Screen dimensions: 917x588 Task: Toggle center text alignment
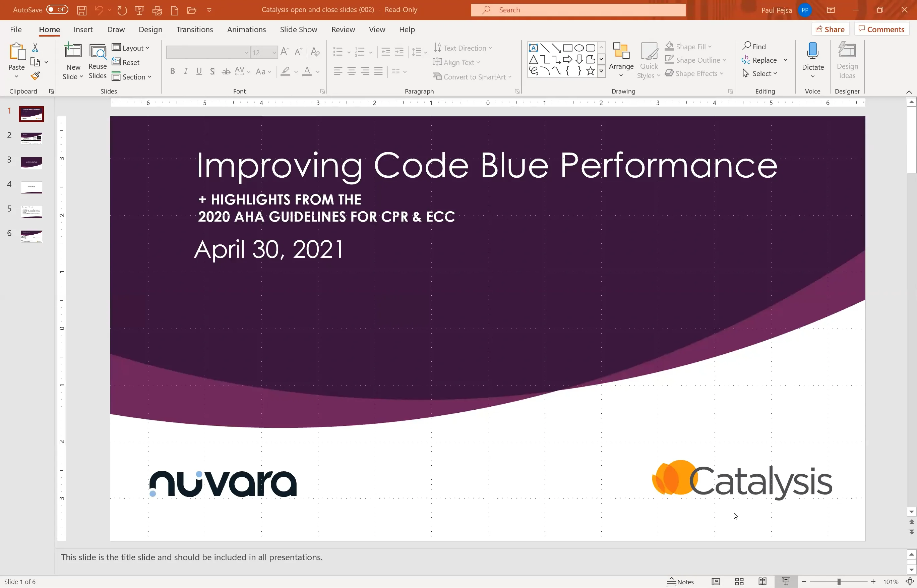click(x=351, y=71)
